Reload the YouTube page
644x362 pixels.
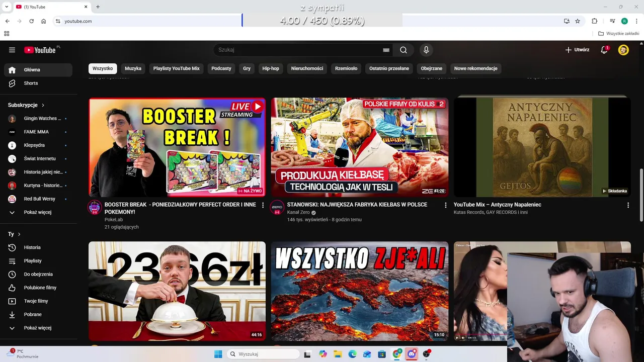point(31,21)
